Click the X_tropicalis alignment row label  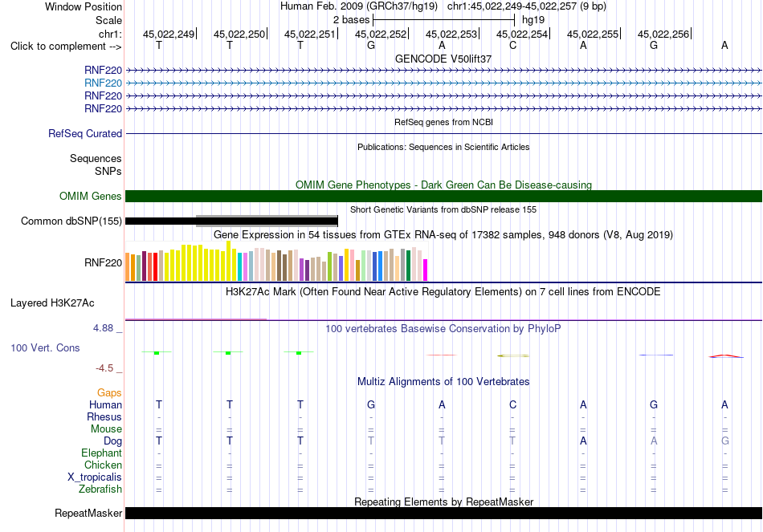pos(95,477)
